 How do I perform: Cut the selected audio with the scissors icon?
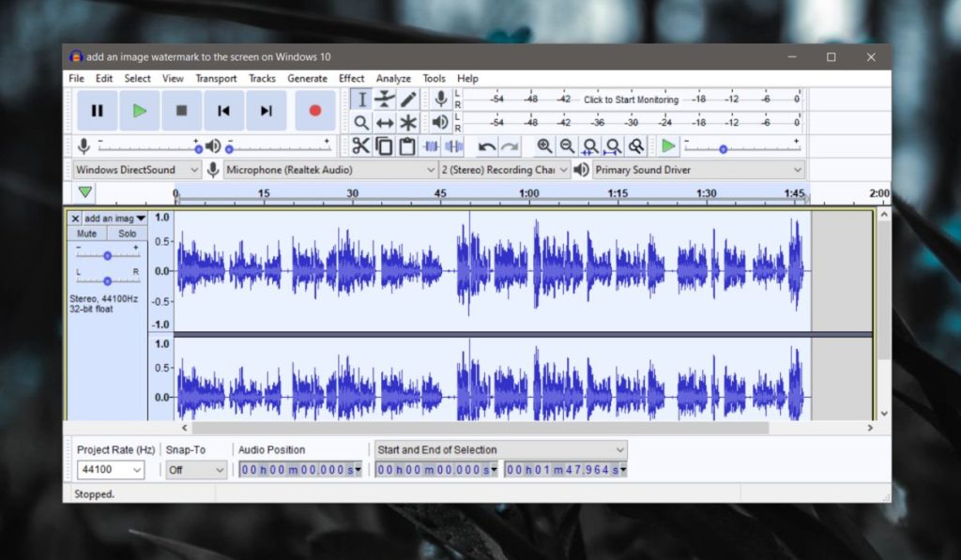tap(361, 146)
